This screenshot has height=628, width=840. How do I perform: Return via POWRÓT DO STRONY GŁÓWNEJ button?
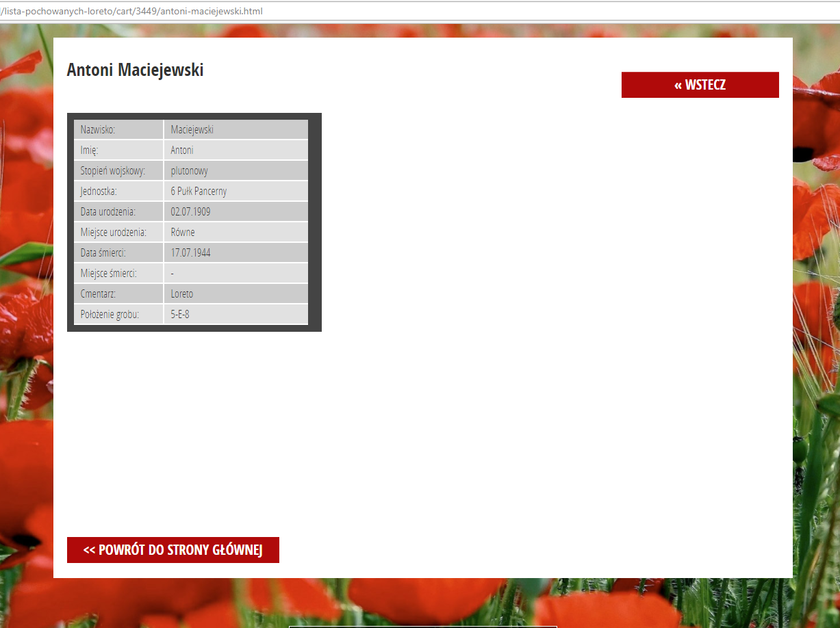coord(173,550)
